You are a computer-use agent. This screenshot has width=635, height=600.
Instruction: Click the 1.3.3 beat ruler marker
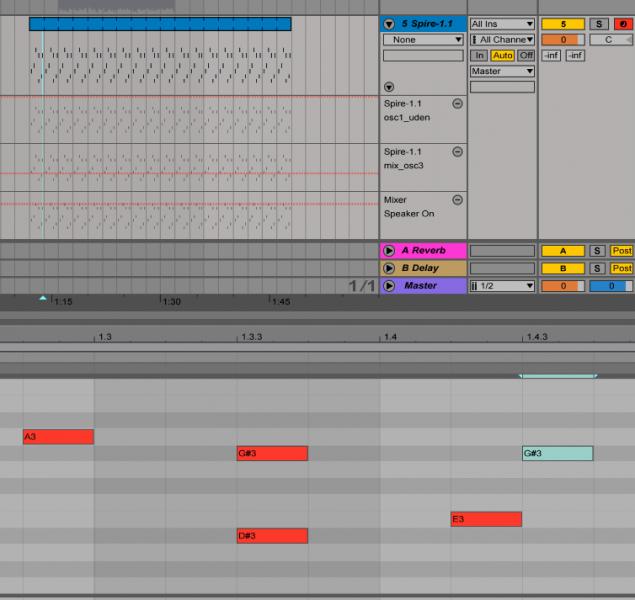click(x=251, y=337)
